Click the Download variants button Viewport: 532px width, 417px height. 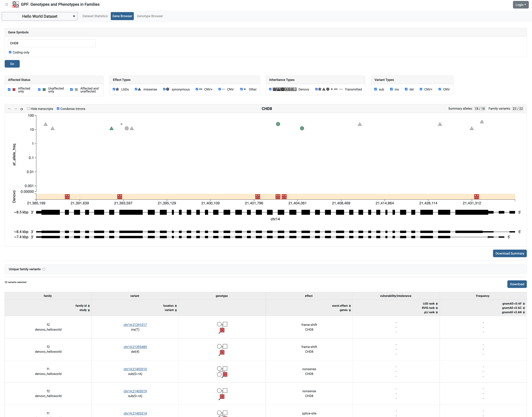tap(517, 284)
